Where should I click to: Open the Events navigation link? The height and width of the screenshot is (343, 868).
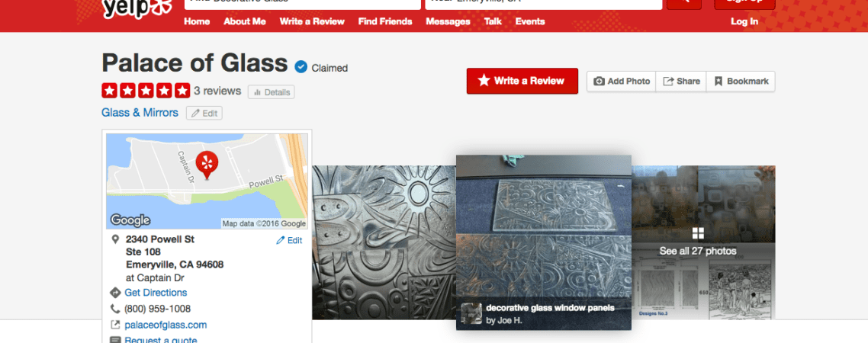tap(530, 21)
